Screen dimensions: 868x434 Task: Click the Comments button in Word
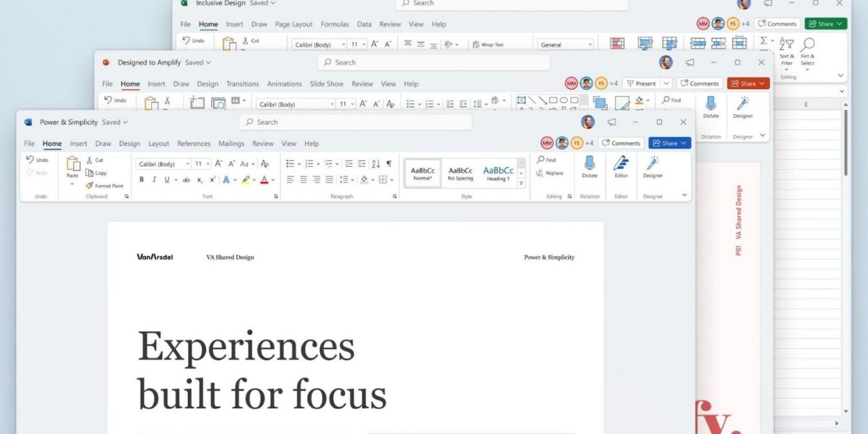point(621,143)
